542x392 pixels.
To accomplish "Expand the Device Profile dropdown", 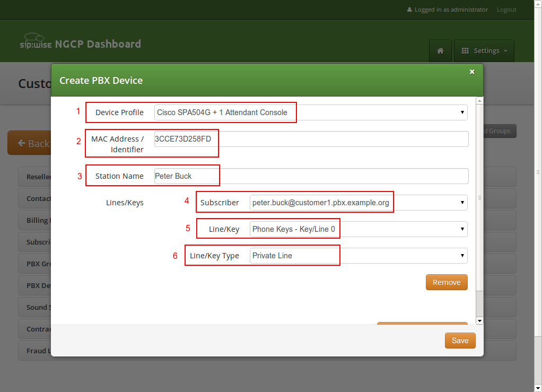I will tap(311, 112).
